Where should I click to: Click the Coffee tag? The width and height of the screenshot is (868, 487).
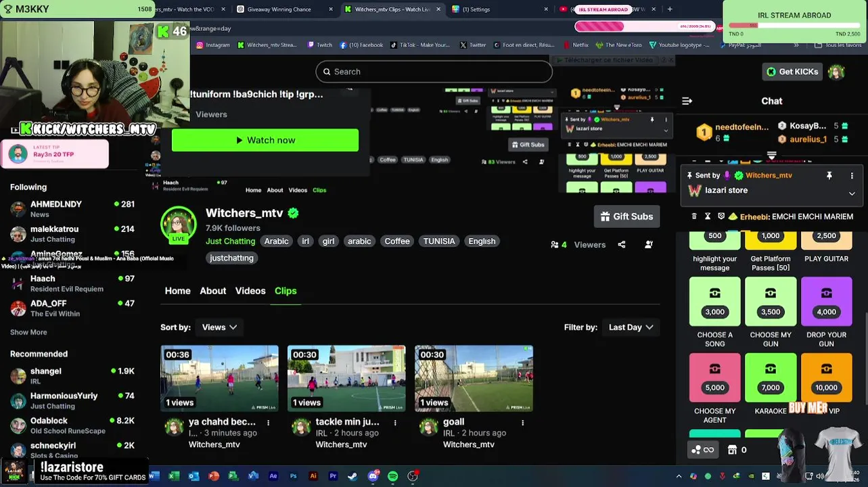397,241
